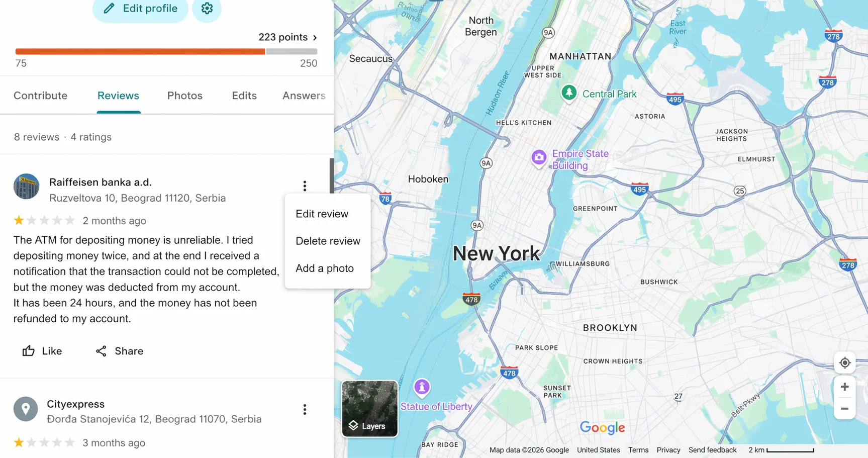Click the North Bergen map label

[x=481, y=26]
